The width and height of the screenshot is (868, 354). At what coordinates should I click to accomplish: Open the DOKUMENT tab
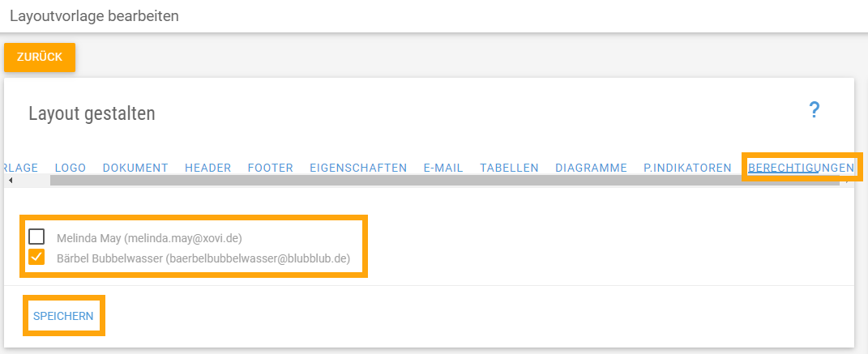pos(135,168)
